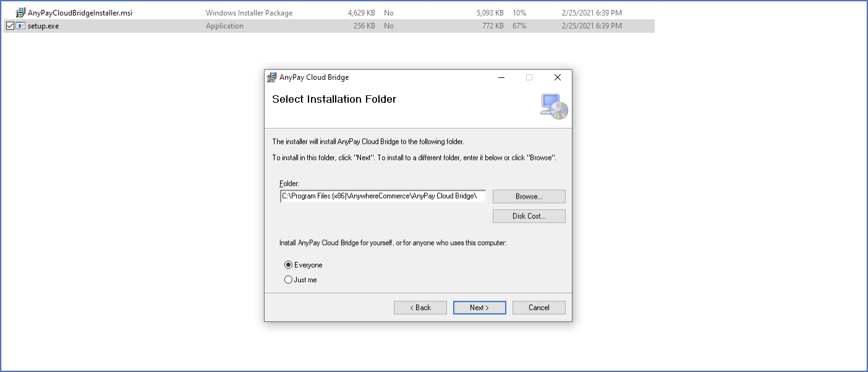The image size is (868, 372).
Task: Click into the Folder path input field
Action: [383, 196]
